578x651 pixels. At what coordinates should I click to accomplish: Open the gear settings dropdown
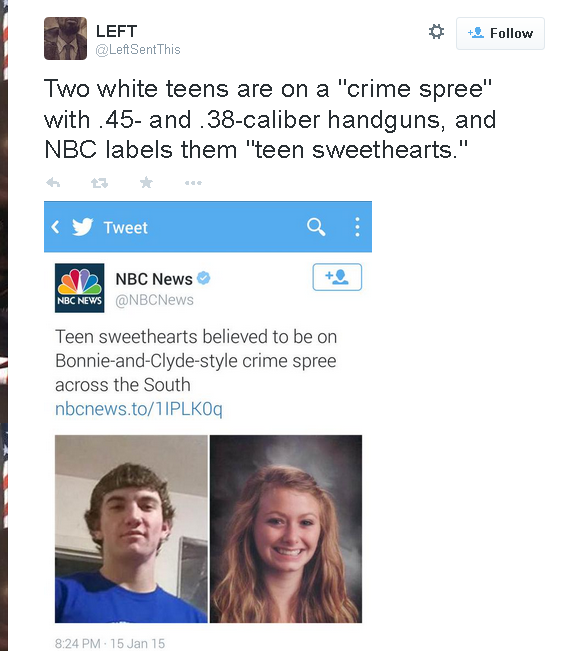436,32
